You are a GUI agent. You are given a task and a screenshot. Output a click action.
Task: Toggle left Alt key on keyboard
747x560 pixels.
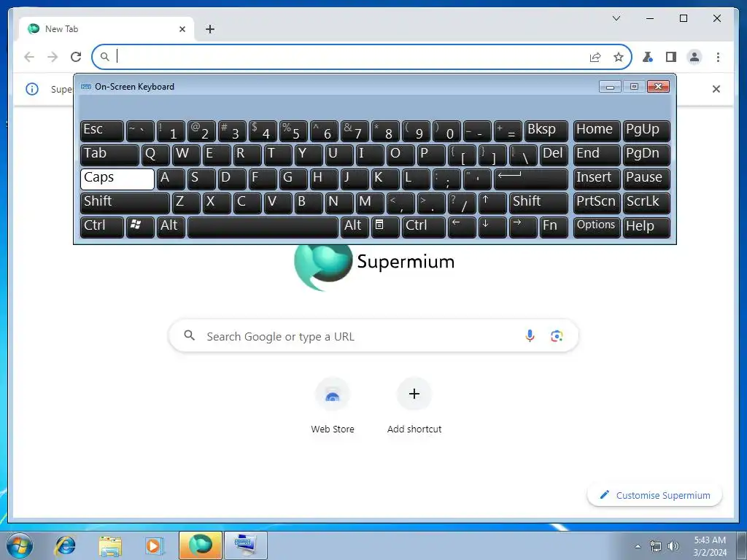[x=171, y=227]
